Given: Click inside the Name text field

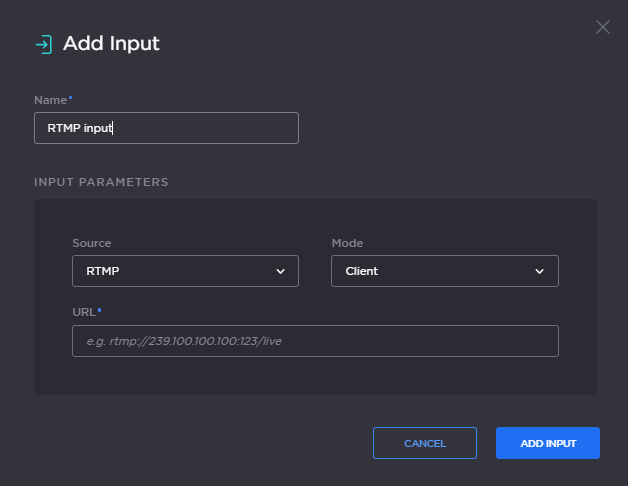Looking at the screenshot, I should tap(200, 128).
